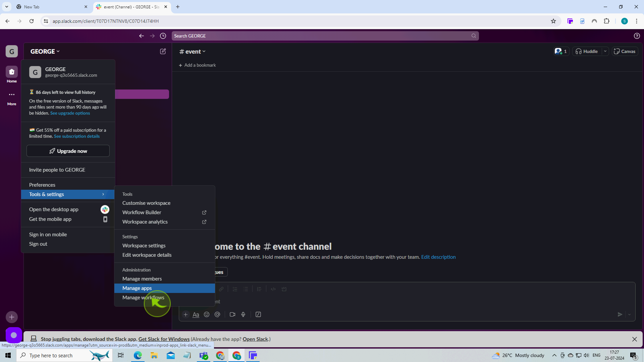Click the plus attach button in composer
This screenshot has height=362, width=644.
pyautogui.click(x=185, y=314)
